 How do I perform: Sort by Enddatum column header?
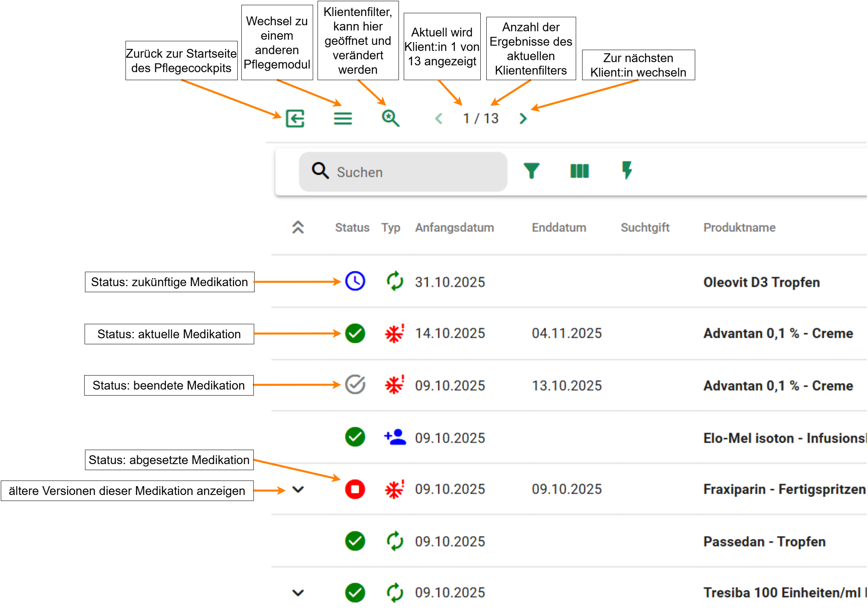(559, 227)
